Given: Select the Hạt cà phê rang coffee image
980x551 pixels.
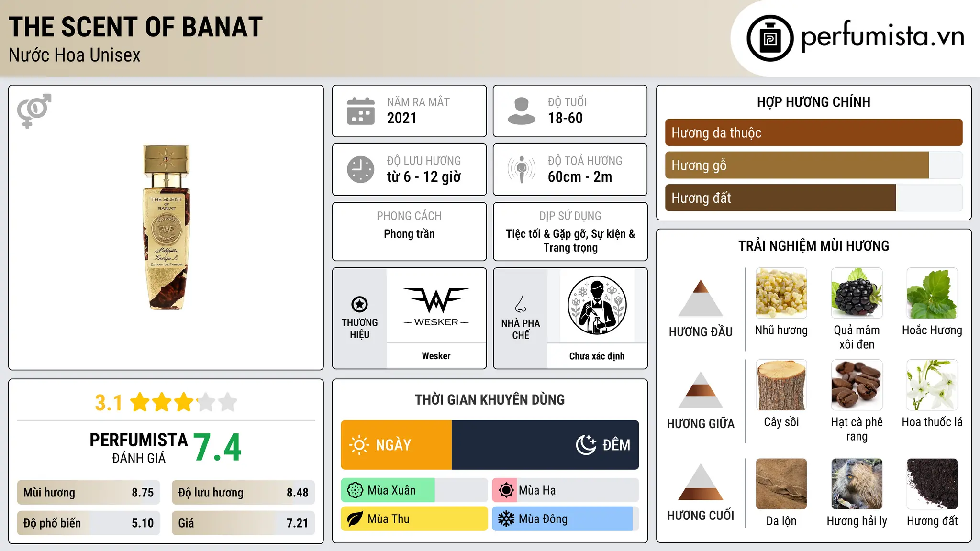Looking at the screenshot, I should coord(857,385).
